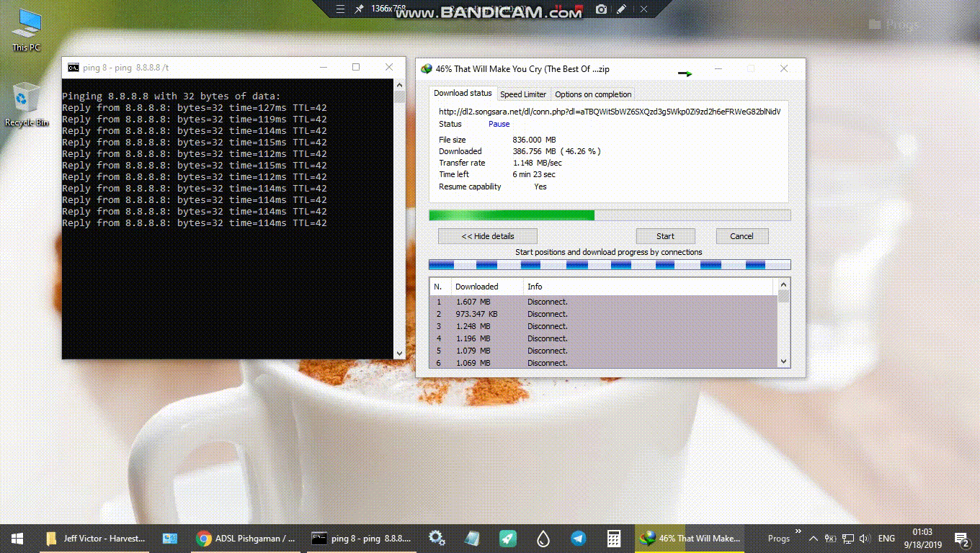Open Jeff Victor folder in taskbar

click(94, 538)
